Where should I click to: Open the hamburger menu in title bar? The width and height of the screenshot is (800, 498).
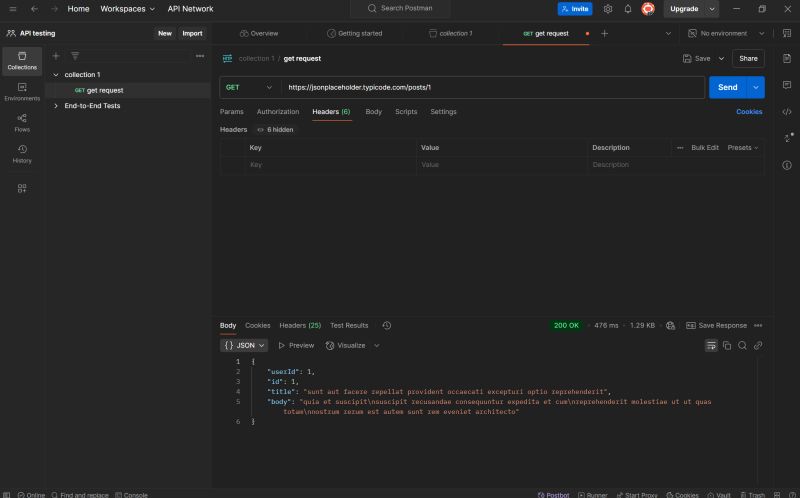(13, 9)
